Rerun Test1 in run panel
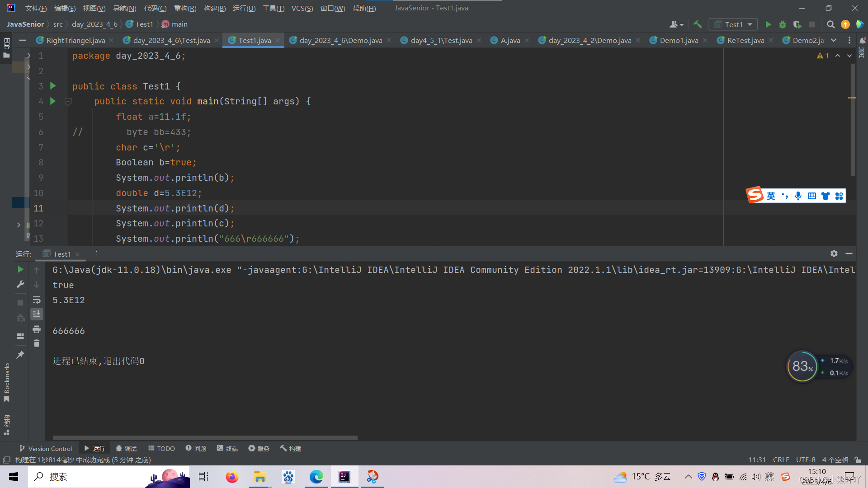The image size is (868, 488). [20, 270]
